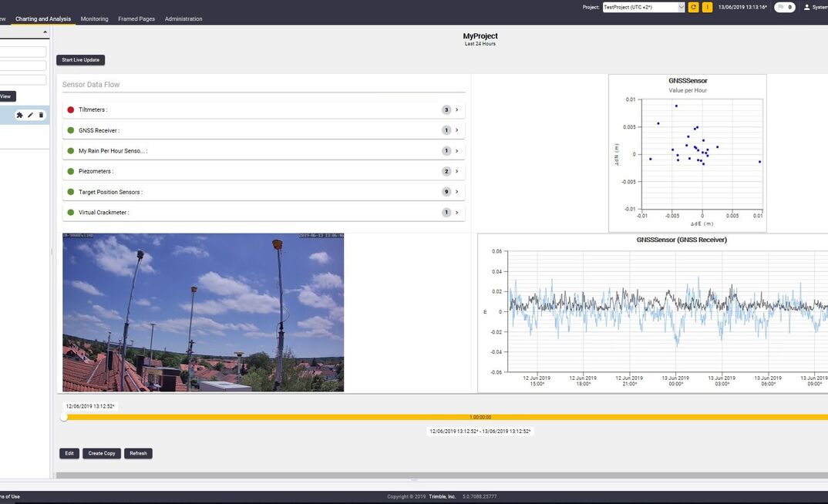Expand the Target Position Sensors entry

pyautogui.click(x=456, y=191)
